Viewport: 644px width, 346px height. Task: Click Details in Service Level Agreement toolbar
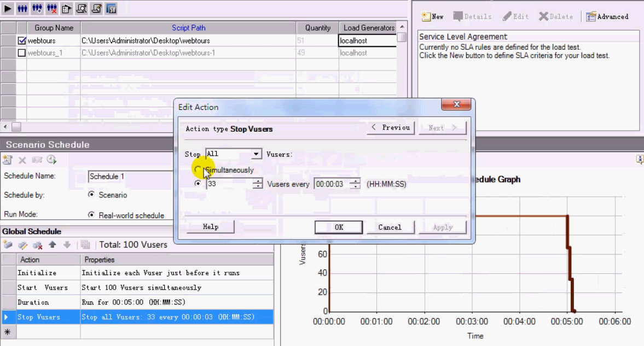click(472, 16)
